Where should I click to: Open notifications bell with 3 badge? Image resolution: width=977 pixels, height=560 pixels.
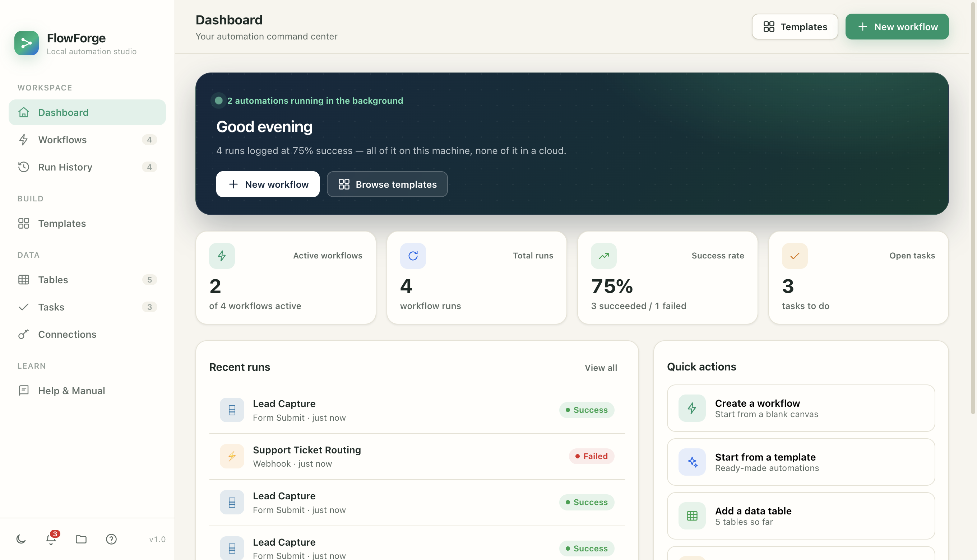[51, 539]
